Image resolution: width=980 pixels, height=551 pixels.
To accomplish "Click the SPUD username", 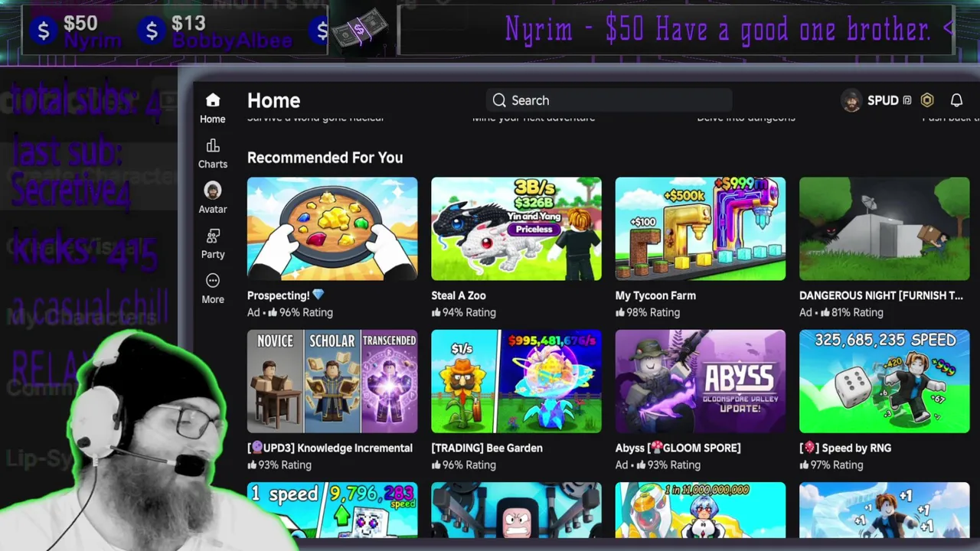I will [x=883, y=100].
